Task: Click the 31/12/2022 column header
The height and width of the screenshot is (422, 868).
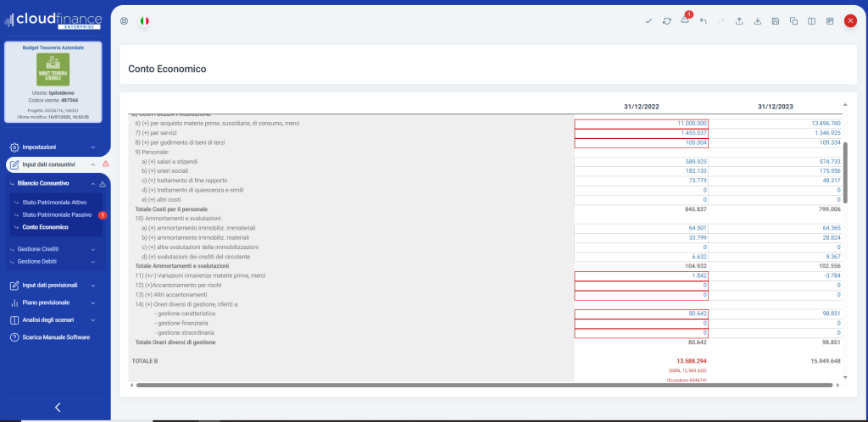Action: click(641, 107)
